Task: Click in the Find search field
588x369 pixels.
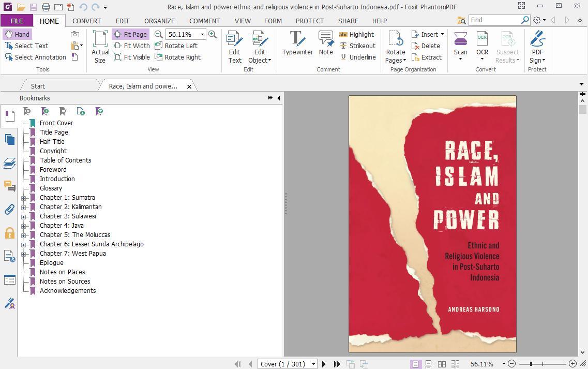Action: click(495, 20)
